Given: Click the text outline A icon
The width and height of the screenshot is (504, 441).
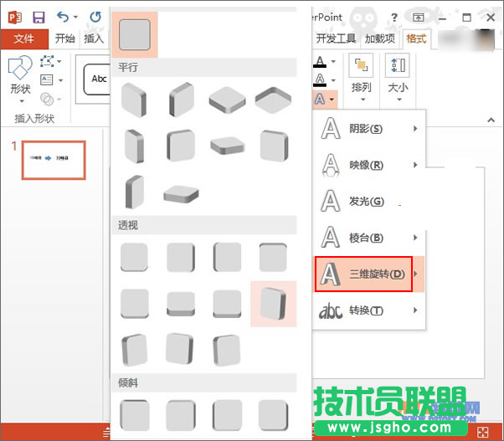Looking at the screenshot, I should pos(320,79).
